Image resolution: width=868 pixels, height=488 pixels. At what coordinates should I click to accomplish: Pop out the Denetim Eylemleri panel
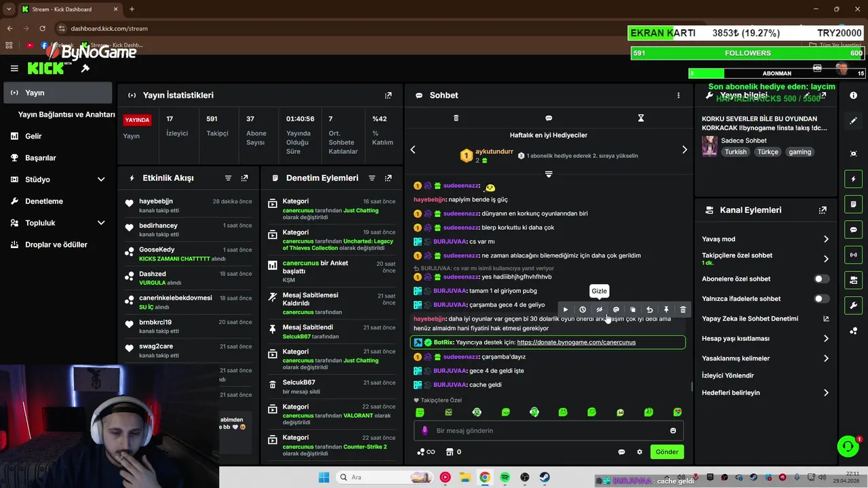388,178
